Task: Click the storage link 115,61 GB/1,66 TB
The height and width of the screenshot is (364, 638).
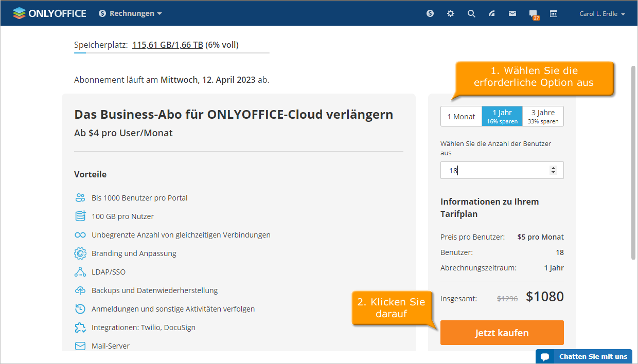Action: pyautogui.click(x=168, y=45)
